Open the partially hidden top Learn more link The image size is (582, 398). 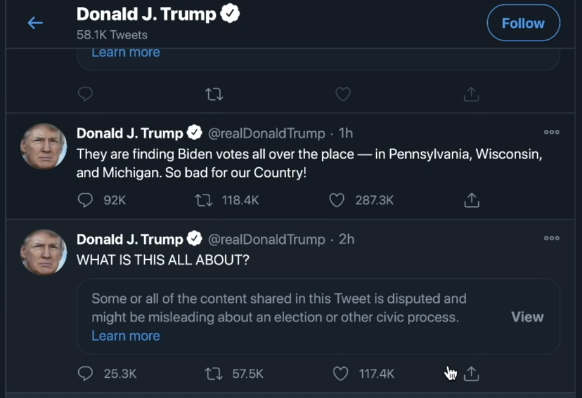point(126,53)
